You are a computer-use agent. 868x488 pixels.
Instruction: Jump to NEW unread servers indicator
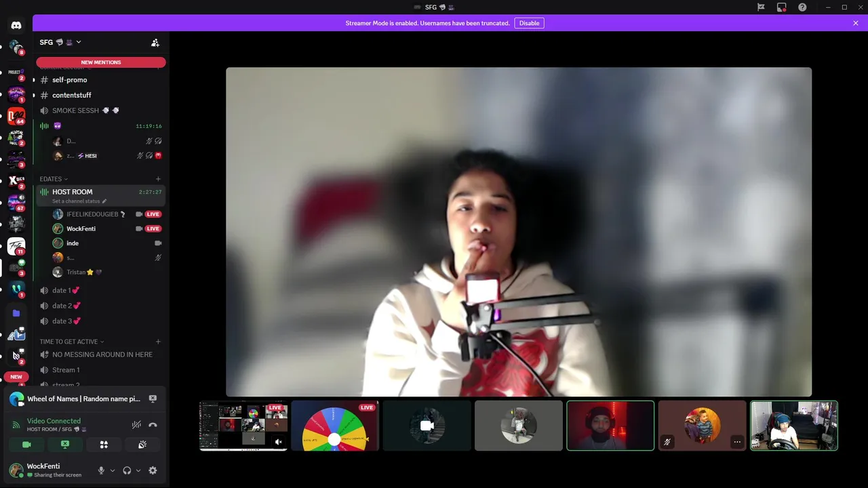pyautogui.click(x=16, y=377)
